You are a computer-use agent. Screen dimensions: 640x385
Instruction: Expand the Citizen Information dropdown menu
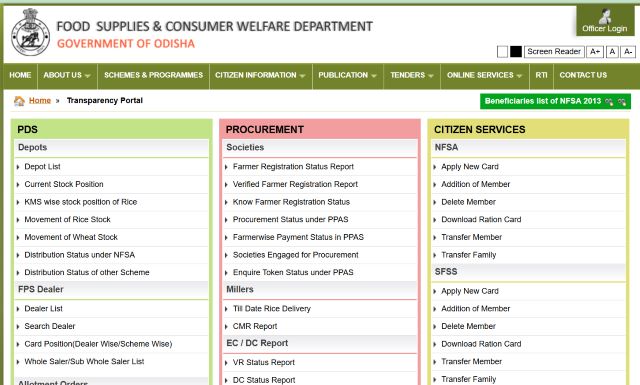[x=260, y=76]
